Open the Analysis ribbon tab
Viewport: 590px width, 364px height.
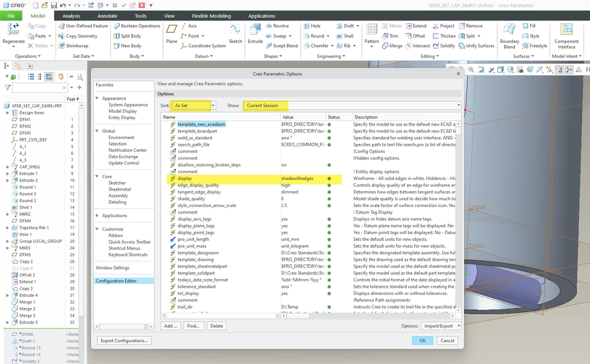pos(71,16)
